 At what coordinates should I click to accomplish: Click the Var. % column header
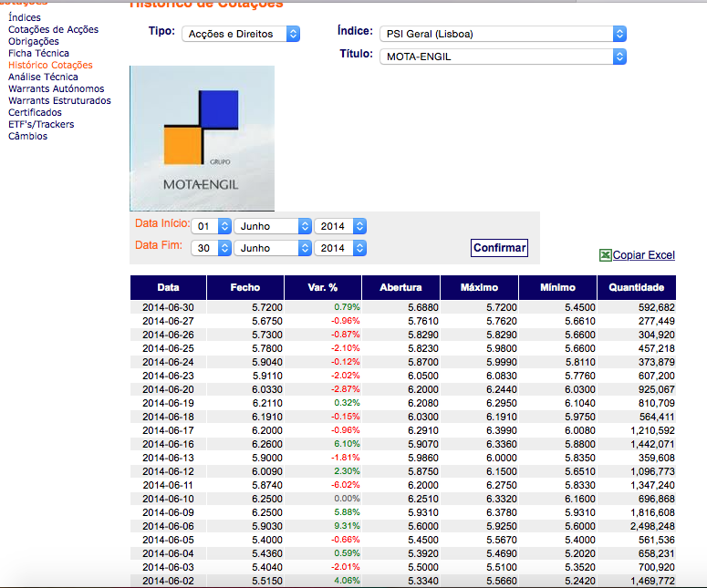[x=323, y=287]
